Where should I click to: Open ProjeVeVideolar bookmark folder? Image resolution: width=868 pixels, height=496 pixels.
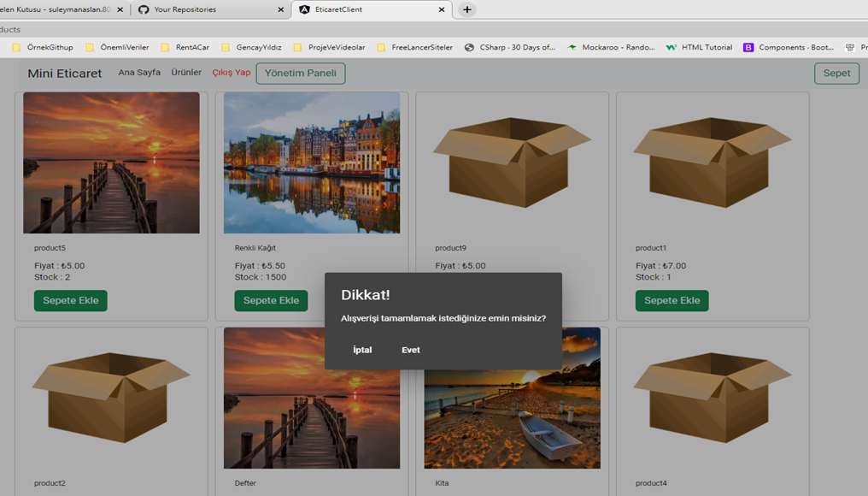point(330,48)
